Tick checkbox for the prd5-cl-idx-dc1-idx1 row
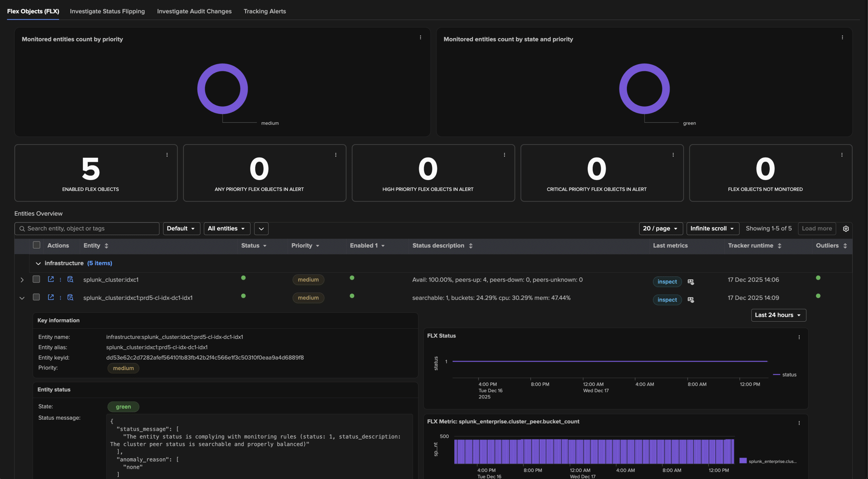Viewport: 868px width, 479px height. [x=36, y=297]
